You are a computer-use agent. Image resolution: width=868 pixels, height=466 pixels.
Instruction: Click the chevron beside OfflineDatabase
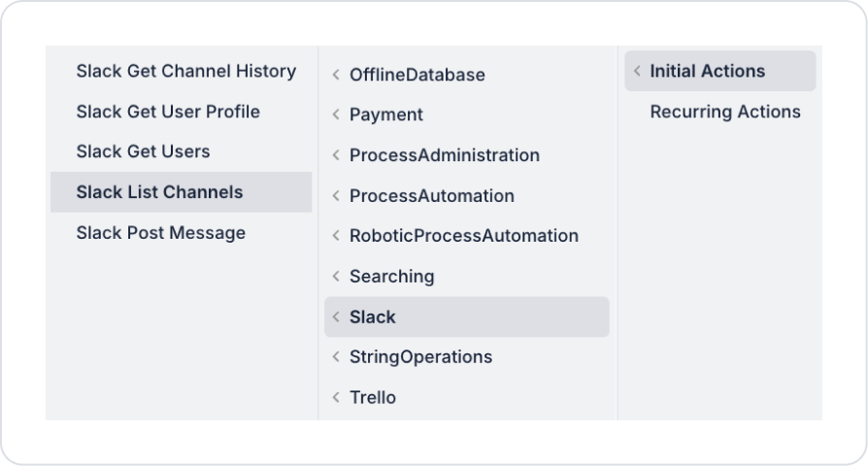pos(336,75)
